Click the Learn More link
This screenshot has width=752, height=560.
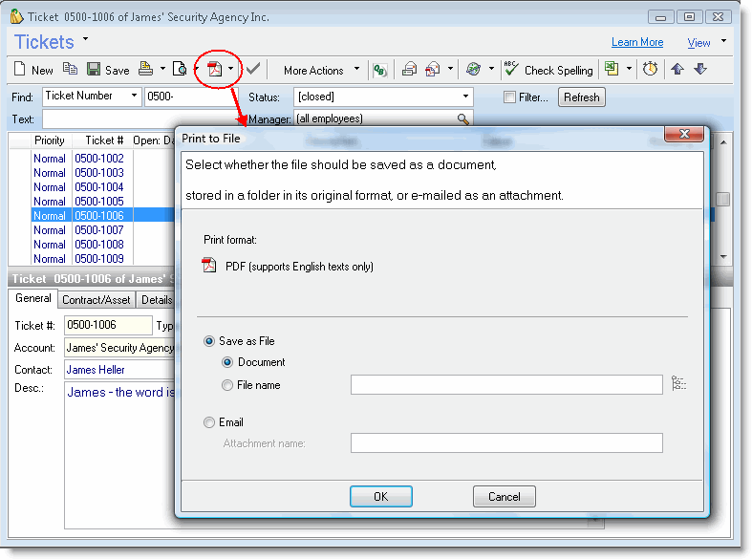click(x=636, y=42)
